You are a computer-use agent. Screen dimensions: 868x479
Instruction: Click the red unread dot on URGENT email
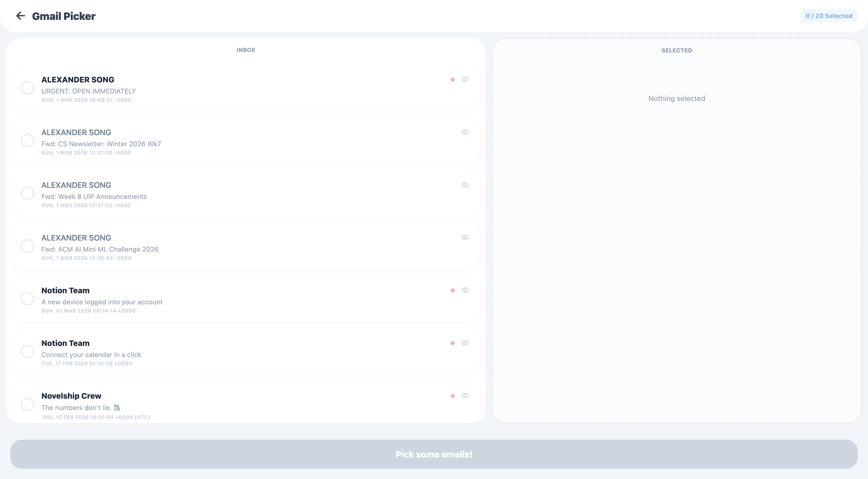(x=452, y=80)
